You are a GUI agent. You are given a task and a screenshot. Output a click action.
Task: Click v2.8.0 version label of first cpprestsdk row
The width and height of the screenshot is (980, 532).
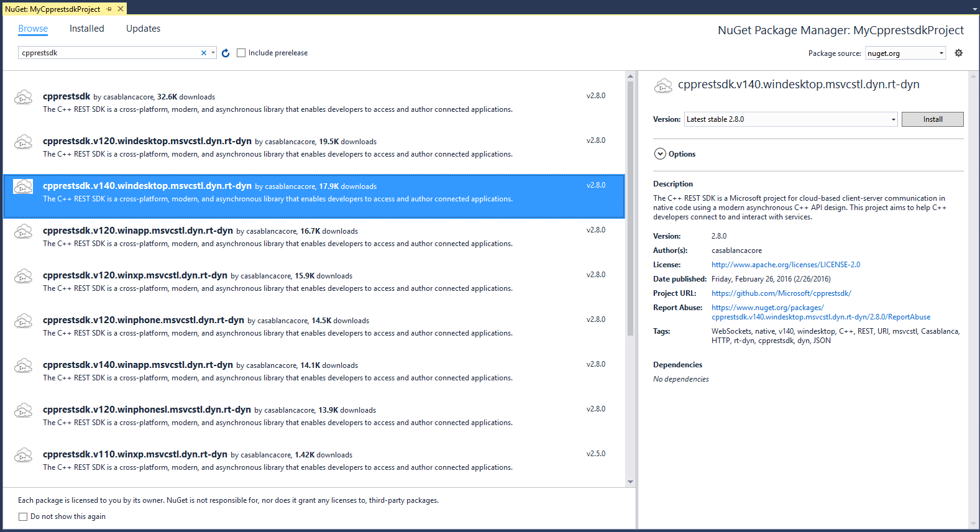(596, 96)
